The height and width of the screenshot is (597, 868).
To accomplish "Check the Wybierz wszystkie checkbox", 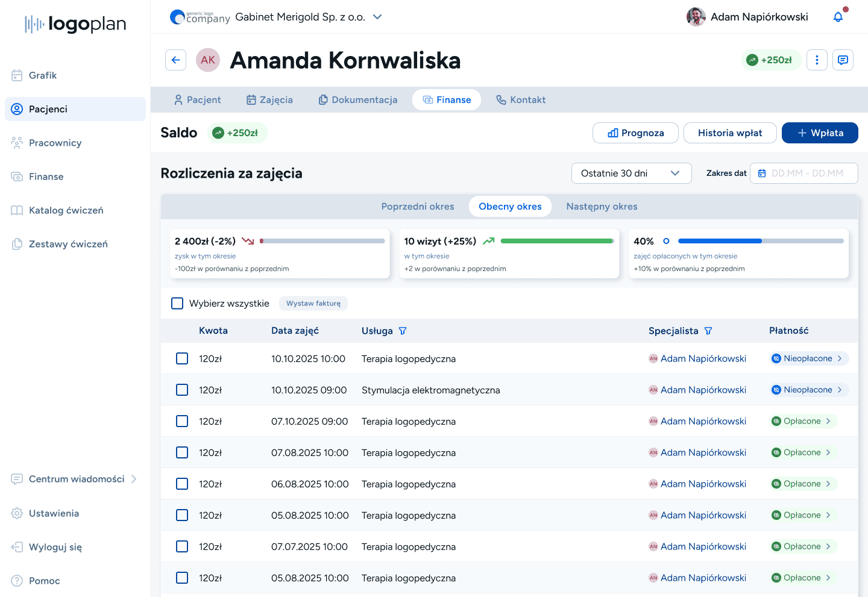I will tap(177, 303).
